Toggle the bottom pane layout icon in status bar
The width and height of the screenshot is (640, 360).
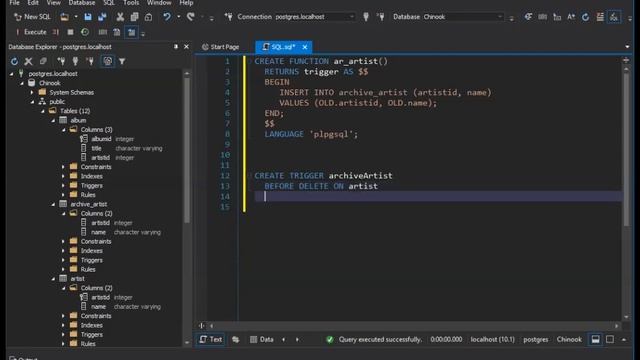[x=596, y=340]
